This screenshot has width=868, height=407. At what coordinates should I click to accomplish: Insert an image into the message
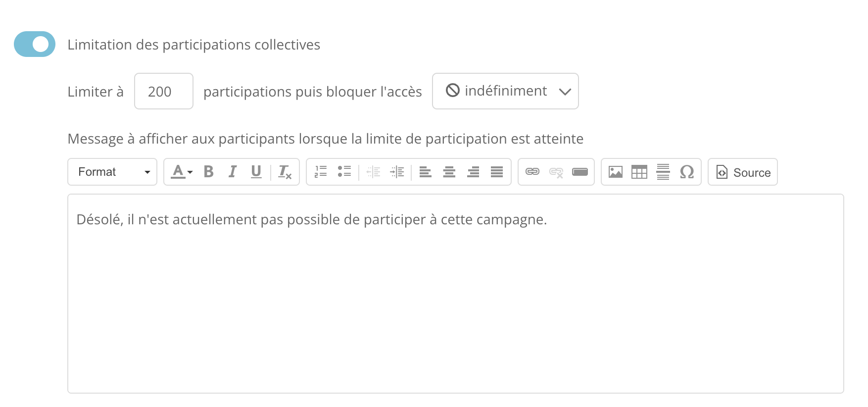click(x=615, y=172)
